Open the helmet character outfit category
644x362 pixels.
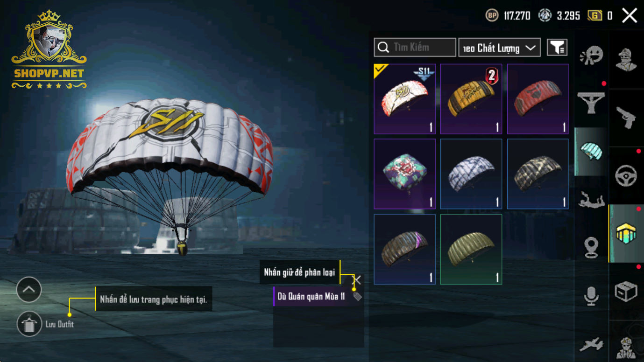626,60
